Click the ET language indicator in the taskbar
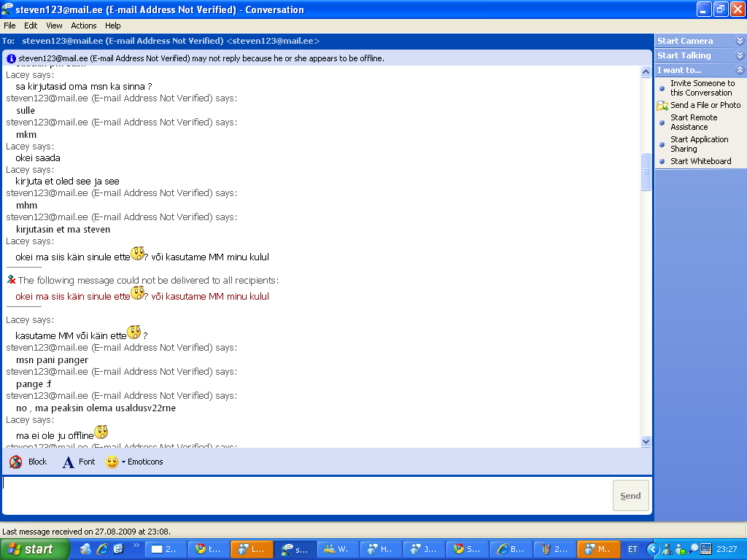 pos(632,549)
